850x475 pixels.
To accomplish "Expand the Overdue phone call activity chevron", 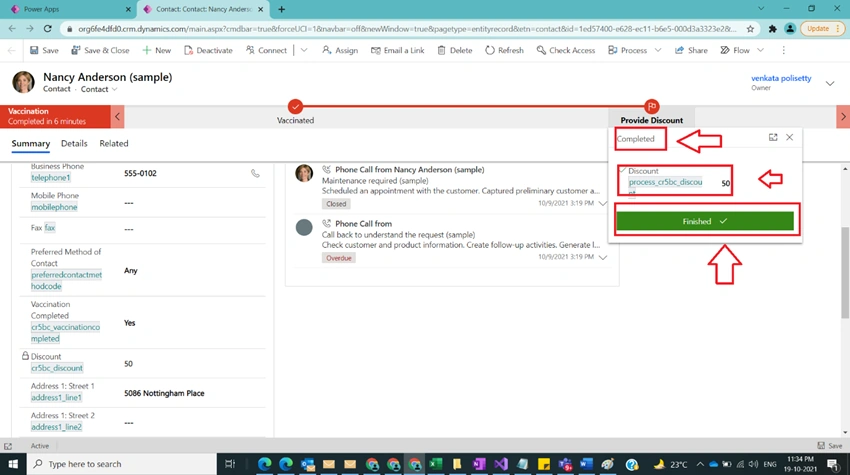I will [x=603, y=257].
